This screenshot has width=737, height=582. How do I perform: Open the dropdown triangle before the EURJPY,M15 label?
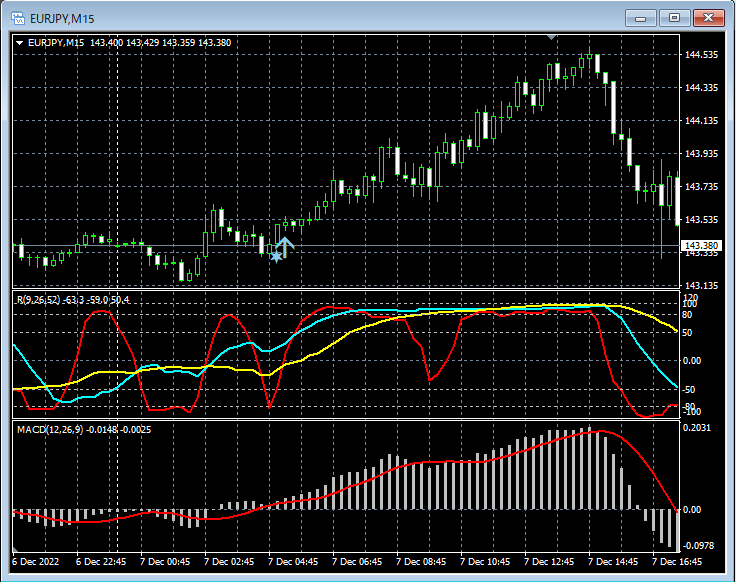tap(20, 43)
